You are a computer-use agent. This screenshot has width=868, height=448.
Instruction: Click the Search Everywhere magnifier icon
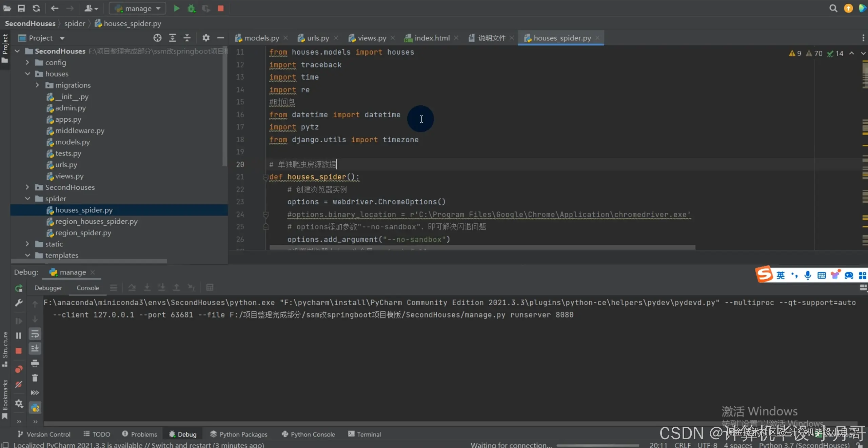pos(833,8)
